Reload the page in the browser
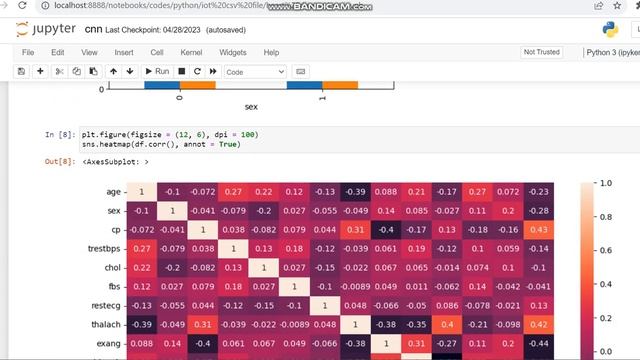The width and height of the screenshot is (640, 360). point(22,5)
